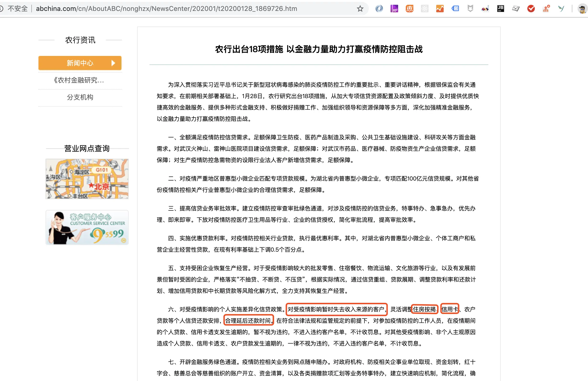The width and height of the screenshot is (588, 381).
Task: Open the orange analytics chart extension
Action: pyautogui.click(x=440, y=9)
